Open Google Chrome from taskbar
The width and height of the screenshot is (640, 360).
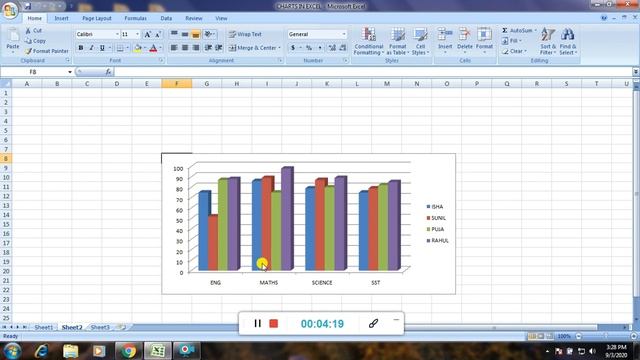(x=129, y=351)
